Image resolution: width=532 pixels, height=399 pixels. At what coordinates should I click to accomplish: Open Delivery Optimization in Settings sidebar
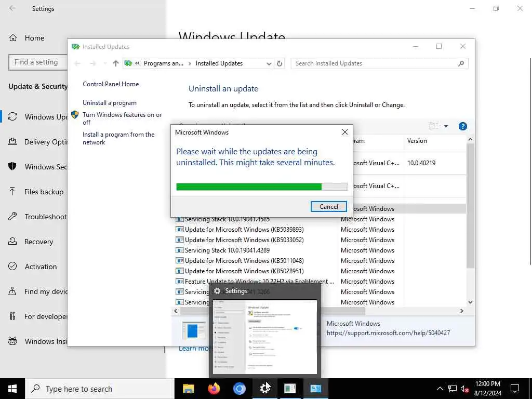(x=38, y=142)
